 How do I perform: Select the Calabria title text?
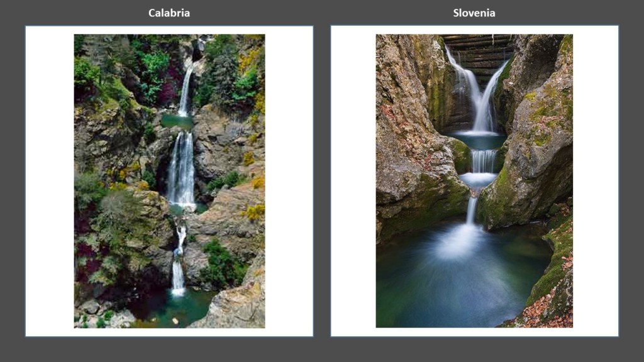[x=169, y=13]
